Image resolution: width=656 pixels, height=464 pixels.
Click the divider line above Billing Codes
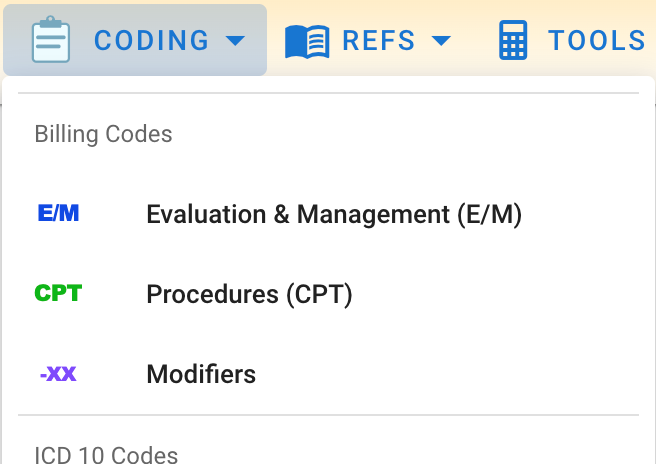click(x=328, y=93)
